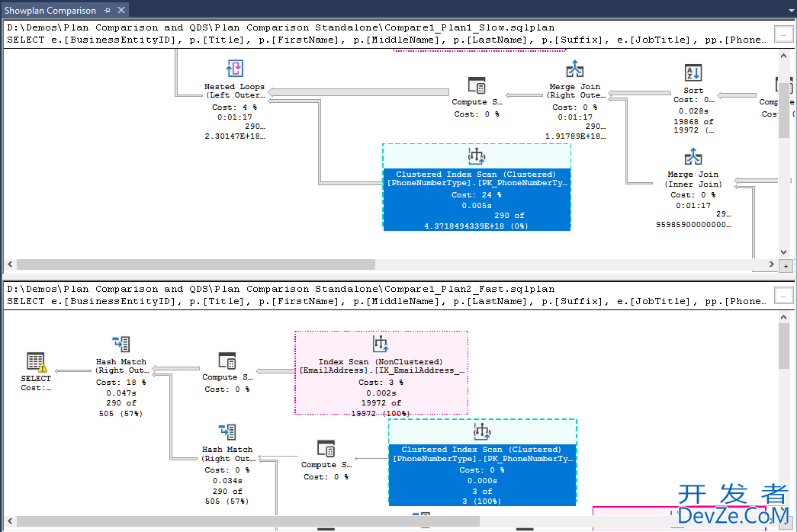Viewport: 797px width, 532px height.
Task: Click the bottom plan horizontal scrollbar thumb
Action: tap(248, 521)
